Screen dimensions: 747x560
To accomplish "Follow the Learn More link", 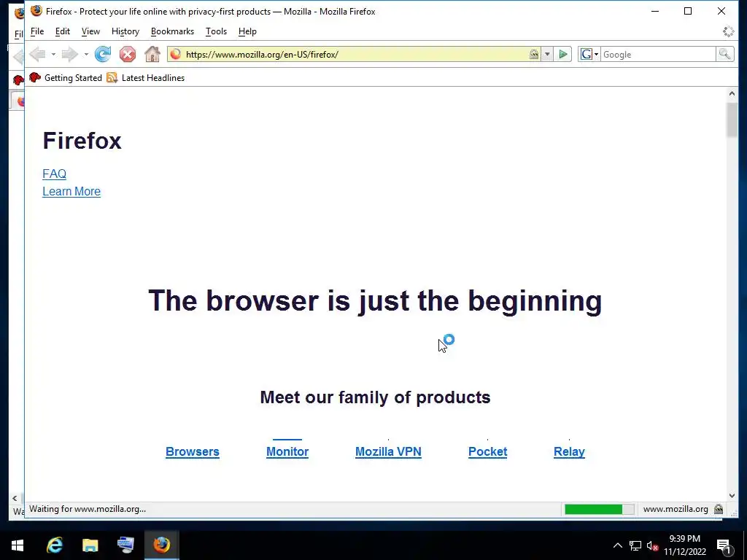I will [x=71, y=192].
